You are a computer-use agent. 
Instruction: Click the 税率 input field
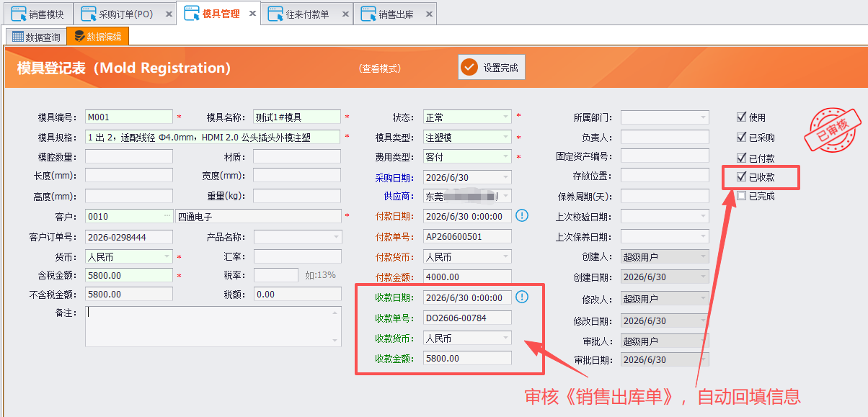275,275
